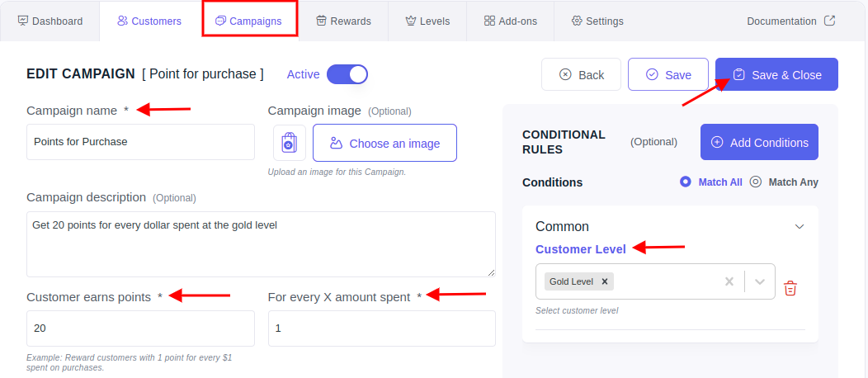Viewport: 868px width, 378px height.
Task: Click the red trash delete condition icon
Action: tap(790, 288)
